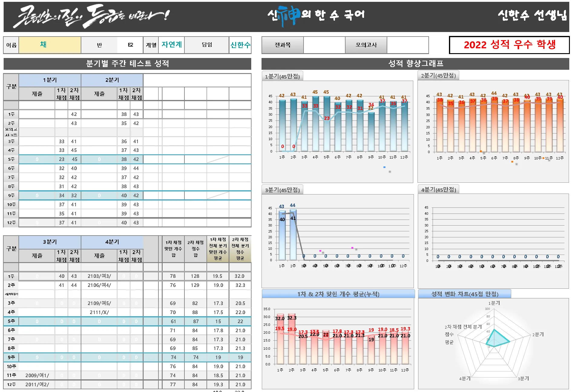Click the 2022 성적 우수 학생 banner
This screenshot has height=392, width=572.
click(x=510, y=44)
